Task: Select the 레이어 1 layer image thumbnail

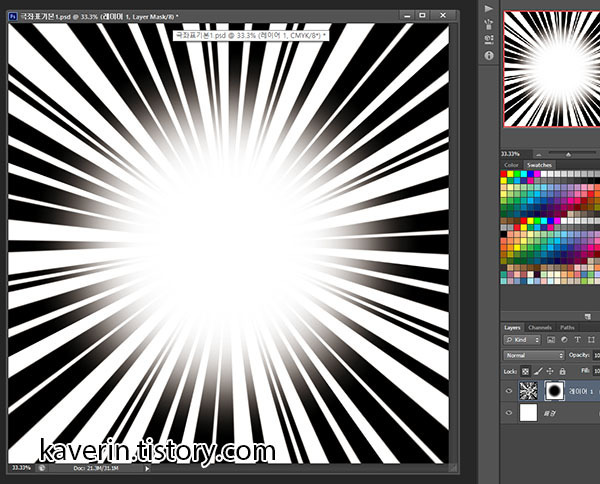Action: (528, 391)
